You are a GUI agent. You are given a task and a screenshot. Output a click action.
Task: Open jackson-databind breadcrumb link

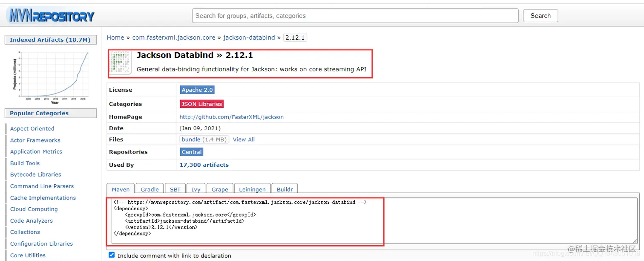click(x=249, y=38)
